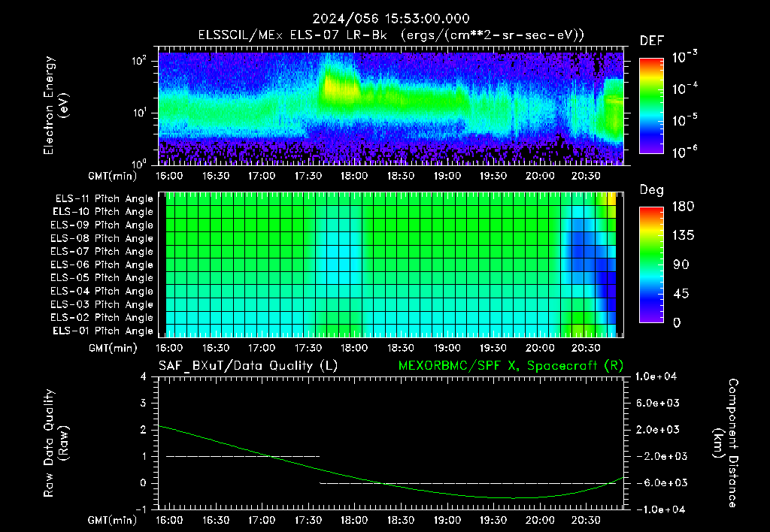Select the ELS-02 Pitch Angle row label
The image size is (770, 532).
pyautogui.click(x=102, y=318)
